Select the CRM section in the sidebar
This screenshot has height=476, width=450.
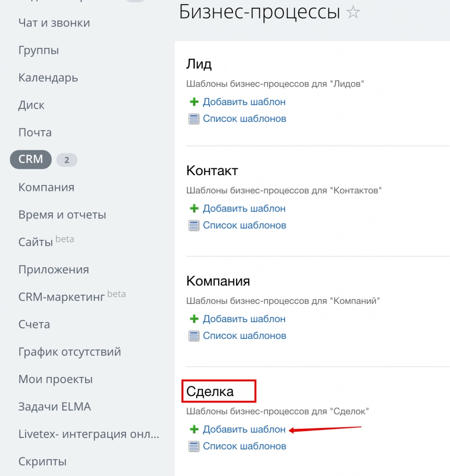tap(30, 159)
